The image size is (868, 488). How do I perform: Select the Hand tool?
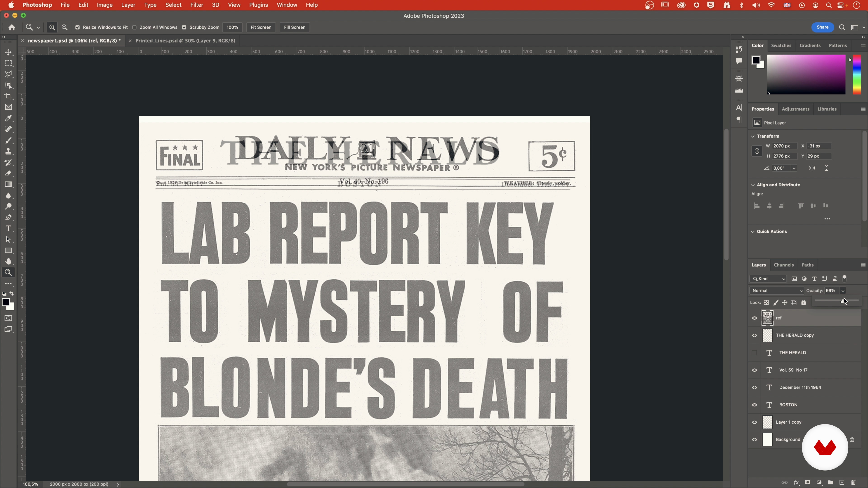click(x=8, y=262)
